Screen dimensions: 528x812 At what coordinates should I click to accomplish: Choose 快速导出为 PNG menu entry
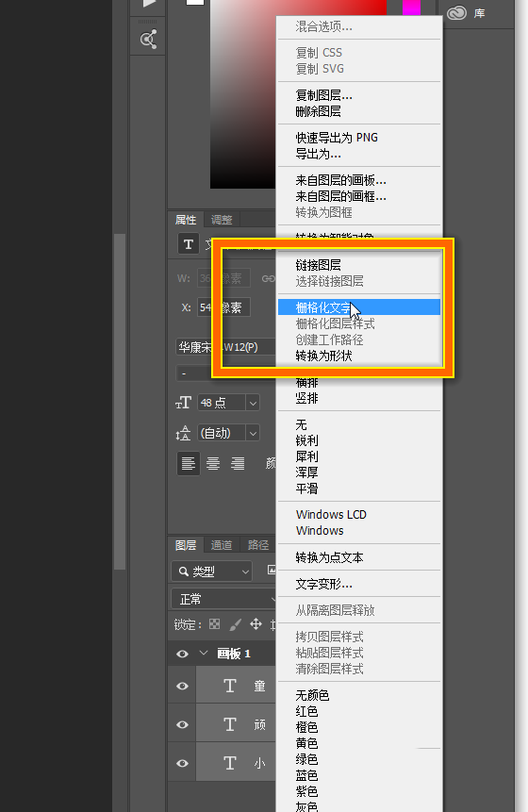359,138
